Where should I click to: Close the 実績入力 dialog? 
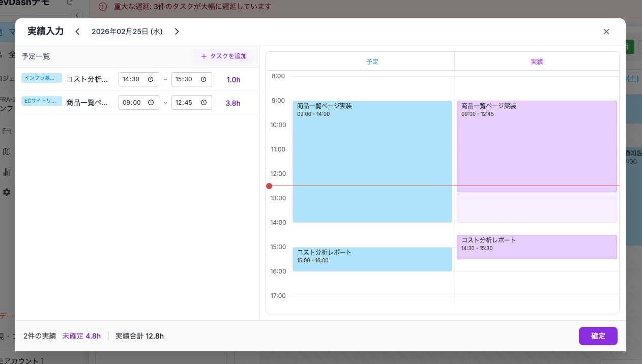pyautogui.click(x=606, y=32)
